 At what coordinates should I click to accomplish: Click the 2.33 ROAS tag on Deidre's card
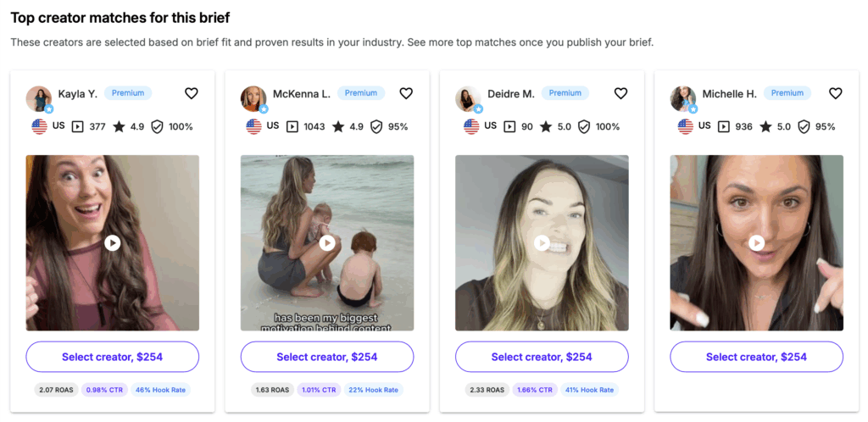[486, 391]
